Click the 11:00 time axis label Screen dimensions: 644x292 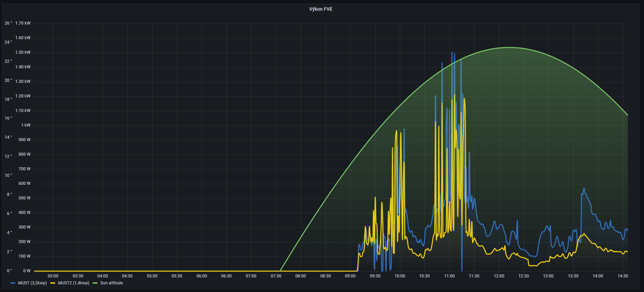[449, 276]
